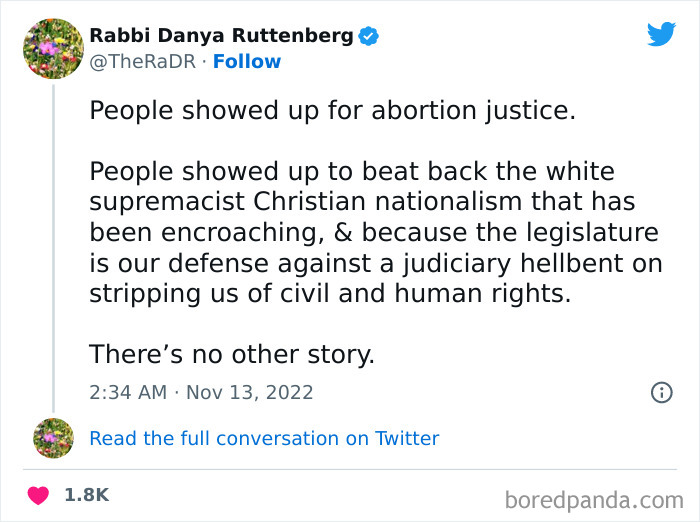Click the Twitter bird logo
The height and width of the screenshot is (522, 700).
coord(661,35)
